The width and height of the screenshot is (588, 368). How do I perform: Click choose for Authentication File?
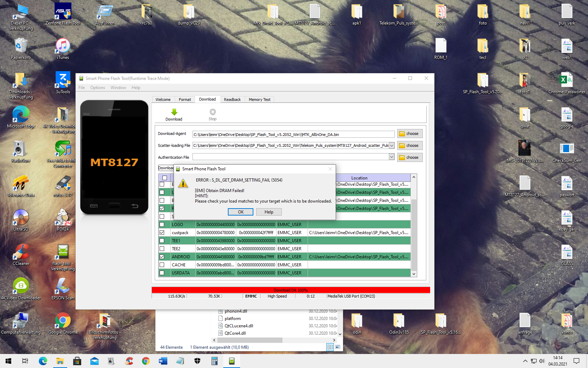[x=410, y=157]
